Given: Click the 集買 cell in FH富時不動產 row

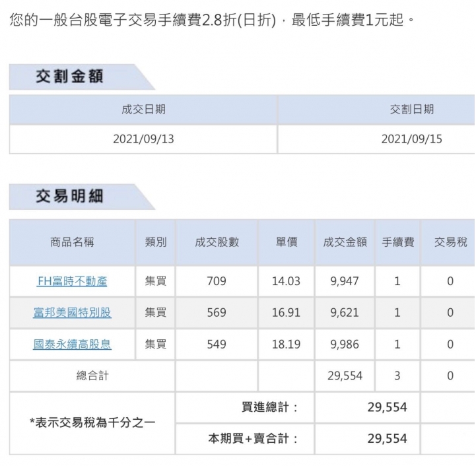Looking at the screenshot, I should 156,281.
